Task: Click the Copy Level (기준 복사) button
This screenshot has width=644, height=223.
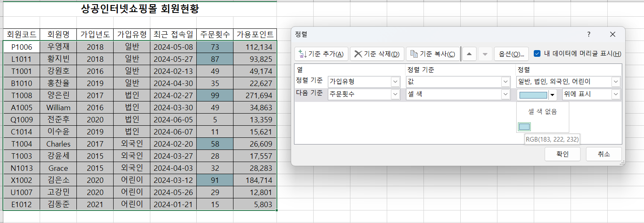Action: 433,54
